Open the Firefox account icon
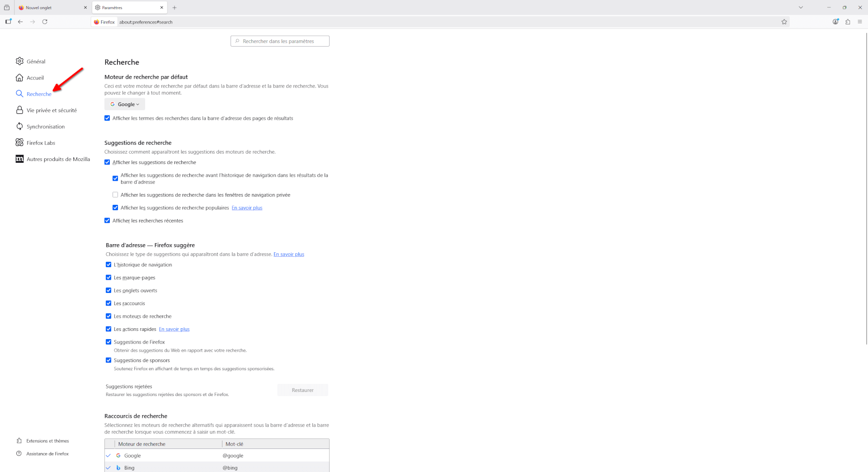The image size is (868, 472). [835, 22]
